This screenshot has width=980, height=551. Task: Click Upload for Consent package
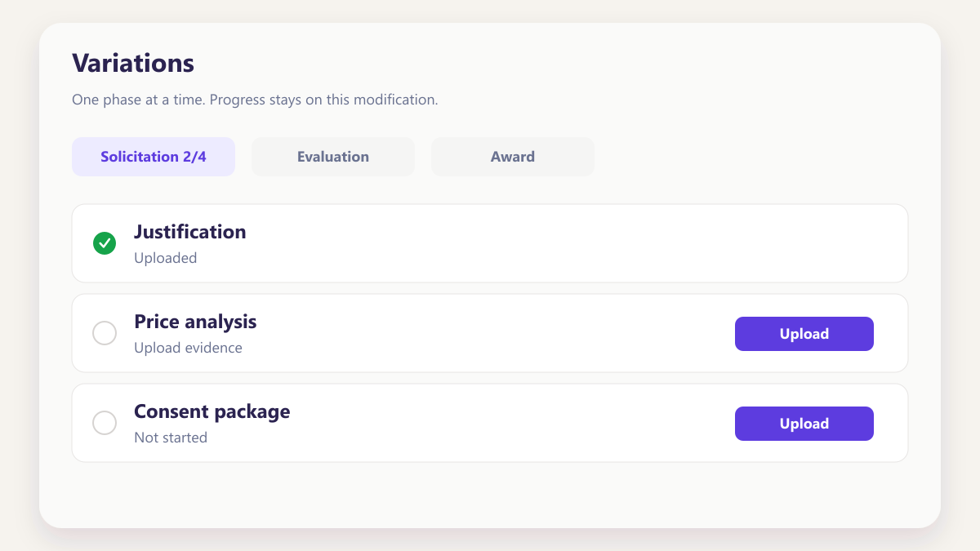(x=804, y=424)
